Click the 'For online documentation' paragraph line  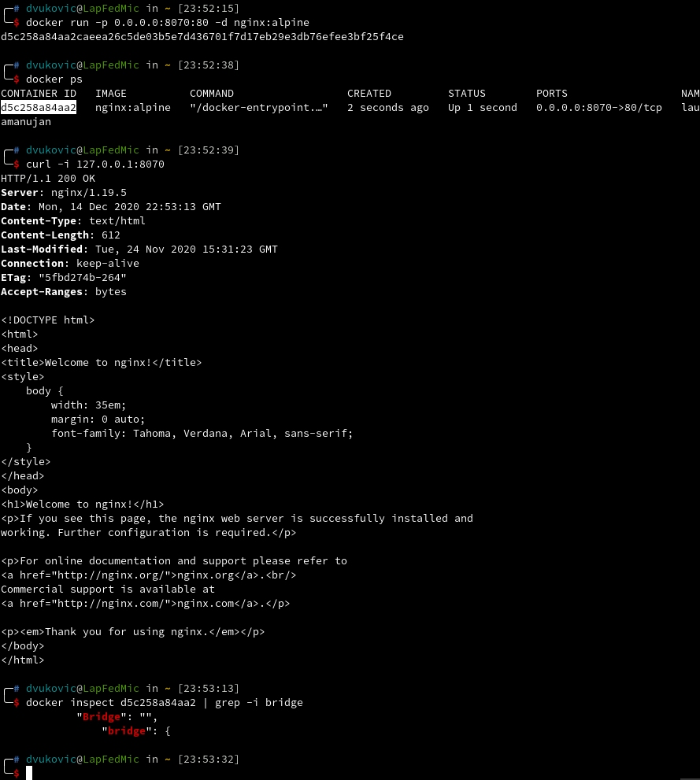coord(174,561)
